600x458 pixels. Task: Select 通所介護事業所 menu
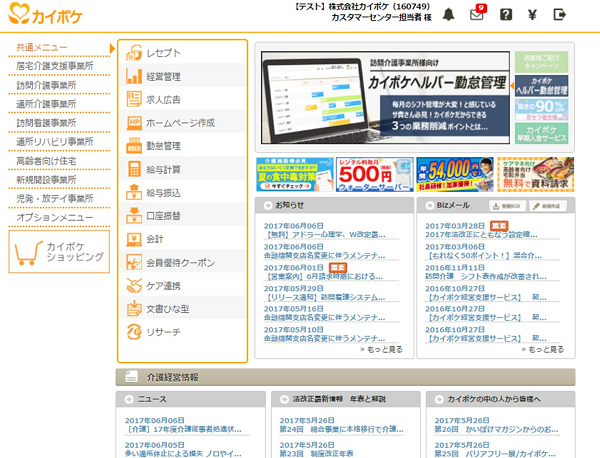tap(46, 104)
